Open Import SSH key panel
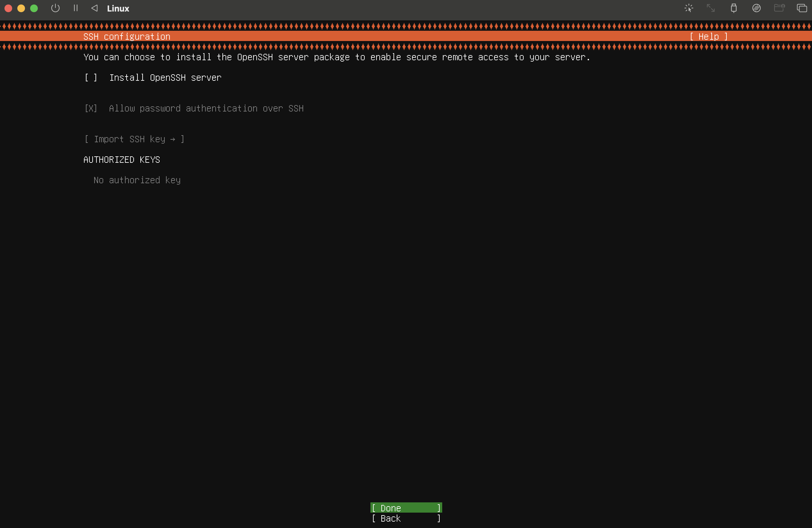This screenshot has height=528, width=812. click(135, 138)
